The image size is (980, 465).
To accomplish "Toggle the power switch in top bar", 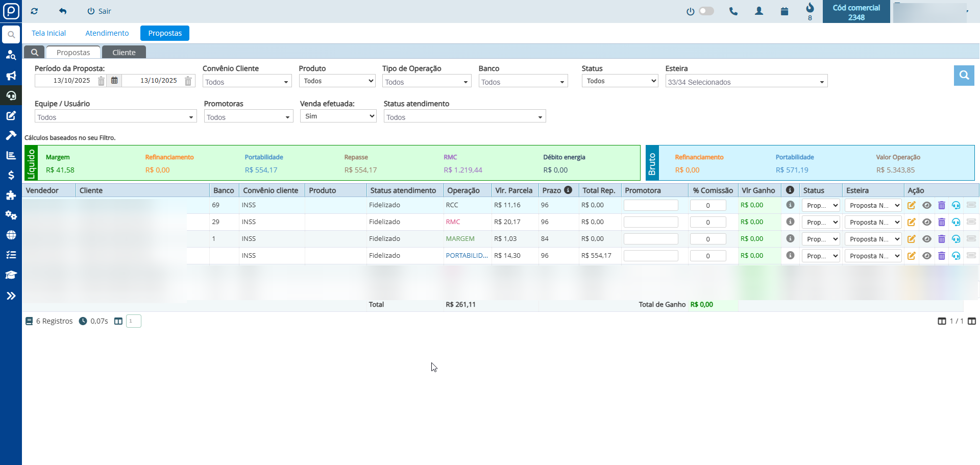I will click(x=706, y=11).
